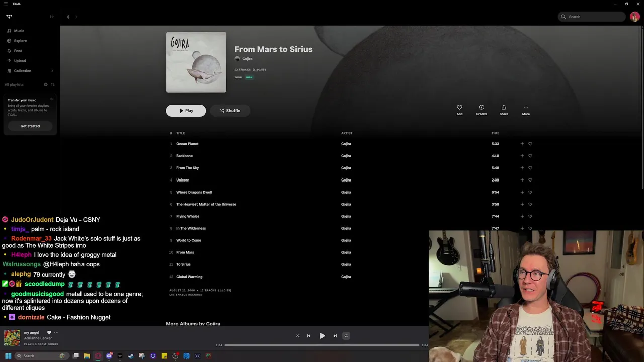Viewport: 644px width, 362px height.
Task: Open the Gojira artist link under the album title
Action: click(x=247, y=59)
